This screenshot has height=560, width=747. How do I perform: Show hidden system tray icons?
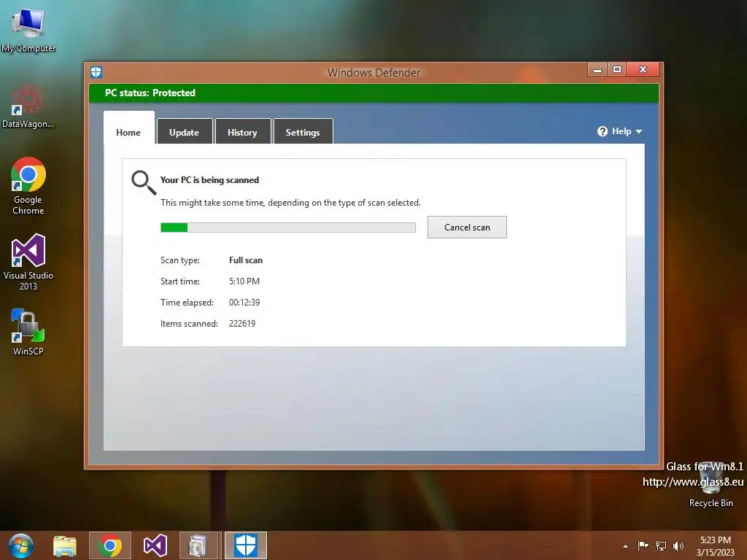coord(625,546)
